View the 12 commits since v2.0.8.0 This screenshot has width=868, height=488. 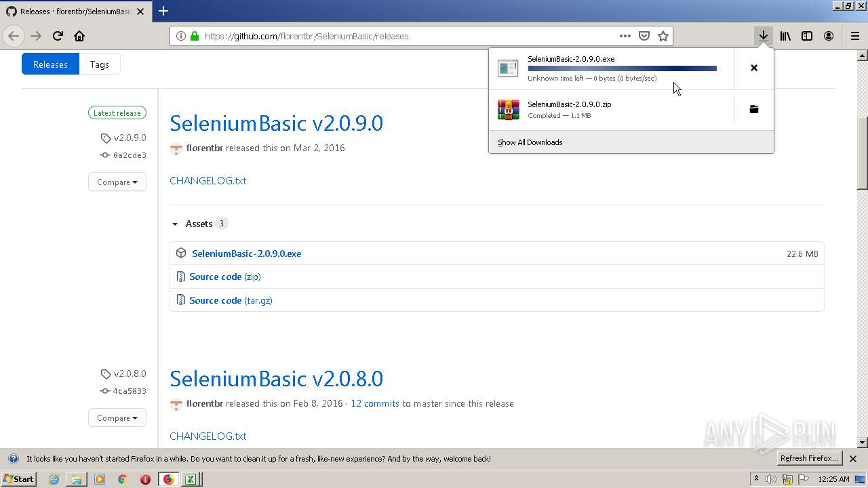click(x=375, y=403)
